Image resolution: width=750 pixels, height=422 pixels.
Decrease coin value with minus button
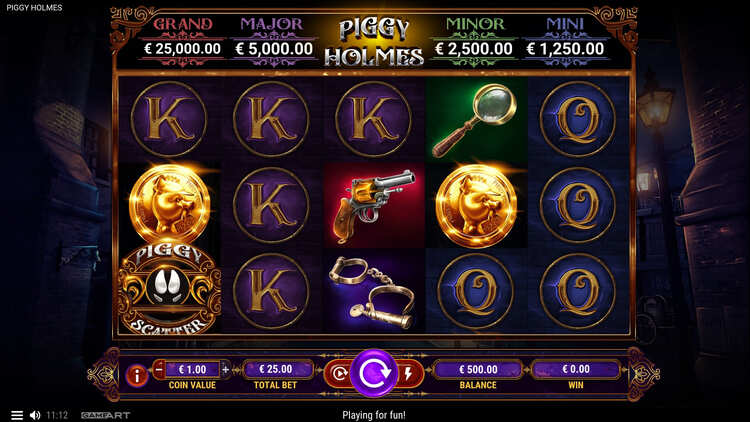pyautogui.click(x=159, y=369)
